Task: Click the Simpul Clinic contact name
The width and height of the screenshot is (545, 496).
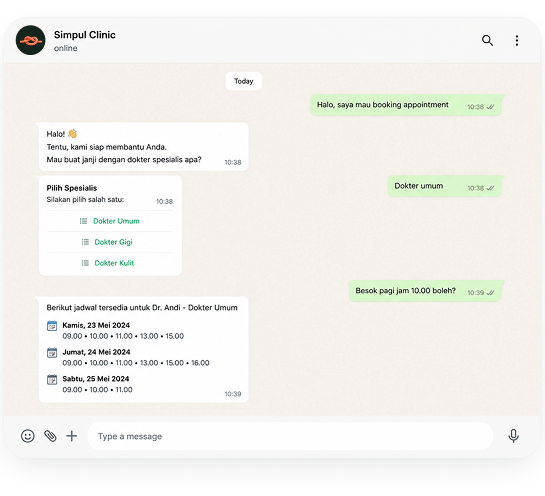Action: (x=84, y=35)
